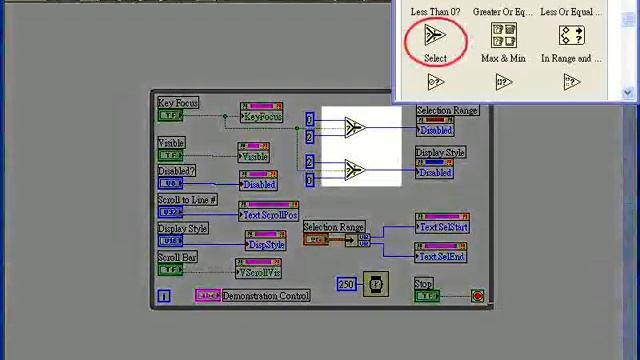Screen dimensions: 640x360
Task: Click the loop stop condition terminal
Action: (x=478, y=296)
